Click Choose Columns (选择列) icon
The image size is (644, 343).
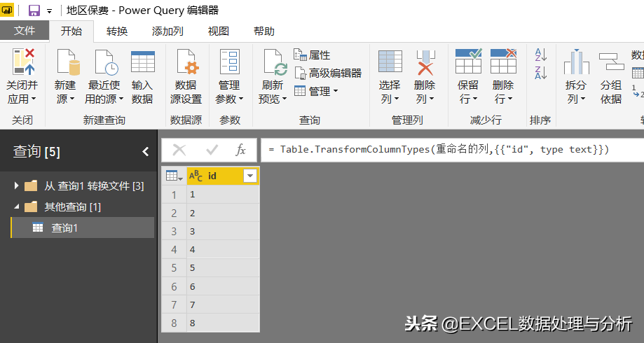coord(390,61)
